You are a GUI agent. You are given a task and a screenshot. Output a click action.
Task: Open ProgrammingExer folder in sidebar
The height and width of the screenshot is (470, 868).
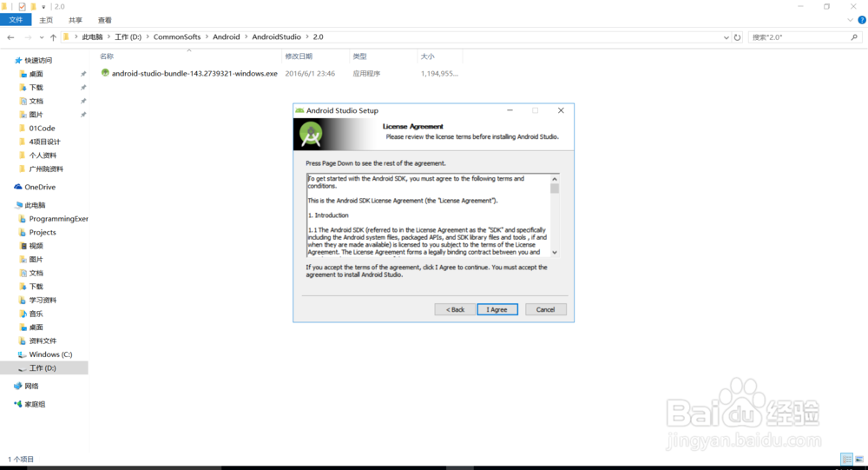[59, 218]
